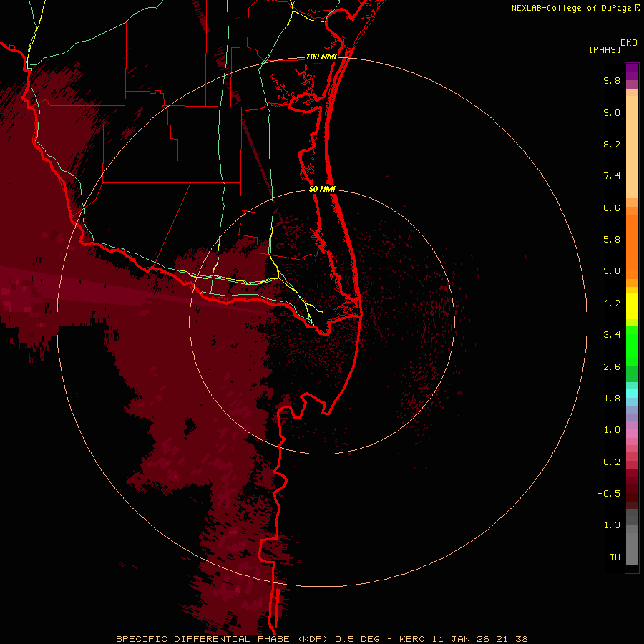The height and width of the screenshot is (644, 644).
Task: Click the 5.0 scale value
Action: tap(612, 271)
